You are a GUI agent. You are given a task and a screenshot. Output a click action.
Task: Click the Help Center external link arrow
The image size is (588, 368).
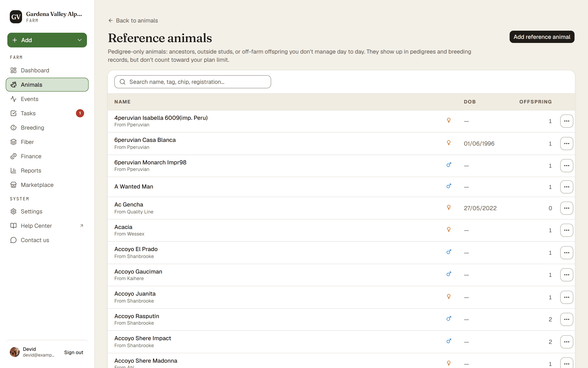(x=82, y=226)
